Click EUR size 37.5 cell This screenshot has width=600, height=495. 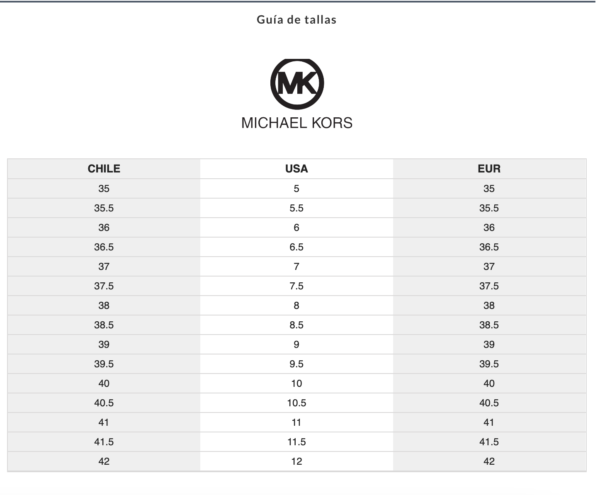489,286
